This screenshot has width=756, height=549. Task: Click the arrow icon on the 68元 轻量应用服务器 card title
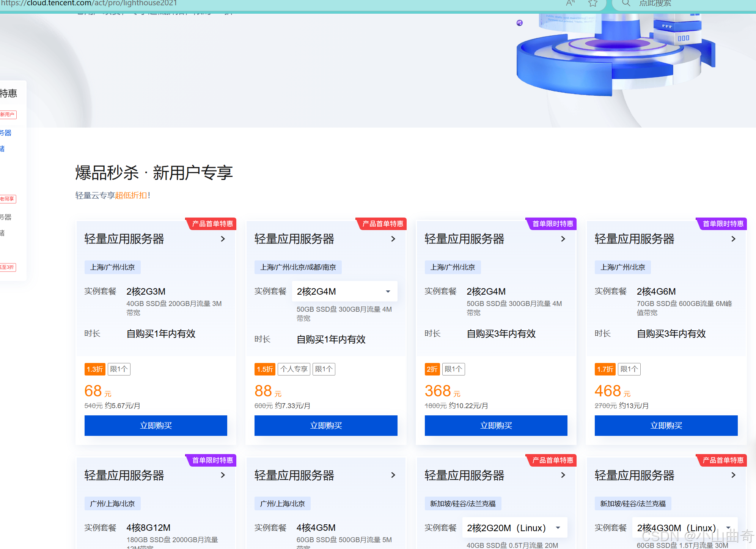[x=223, y=239]
